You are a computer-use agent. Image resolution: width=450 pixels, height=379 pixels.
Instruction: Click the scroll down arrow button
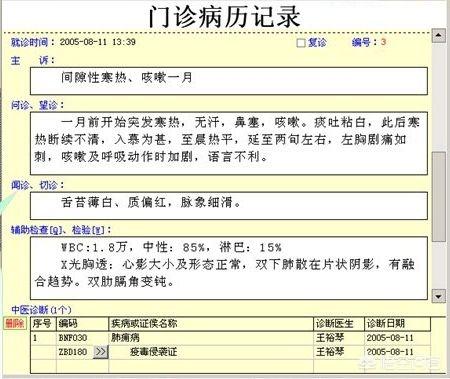439,296
